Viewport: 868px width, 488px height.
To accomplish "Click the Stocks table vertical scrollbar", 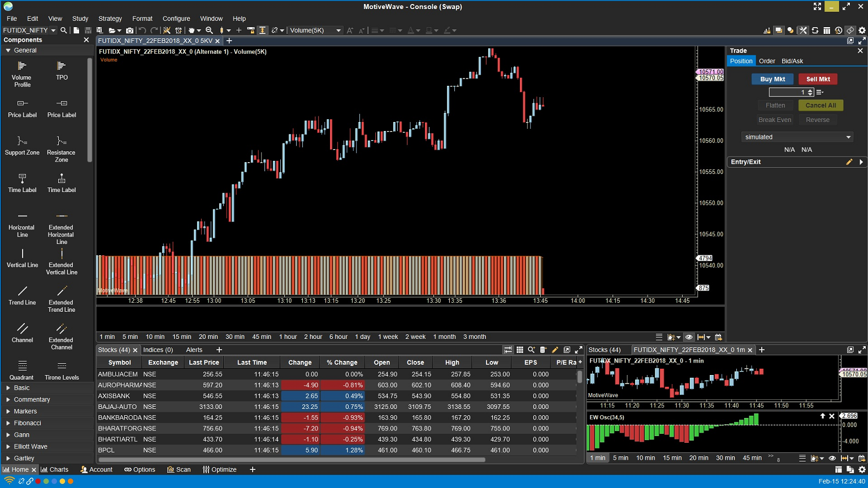I will (580, 377).
